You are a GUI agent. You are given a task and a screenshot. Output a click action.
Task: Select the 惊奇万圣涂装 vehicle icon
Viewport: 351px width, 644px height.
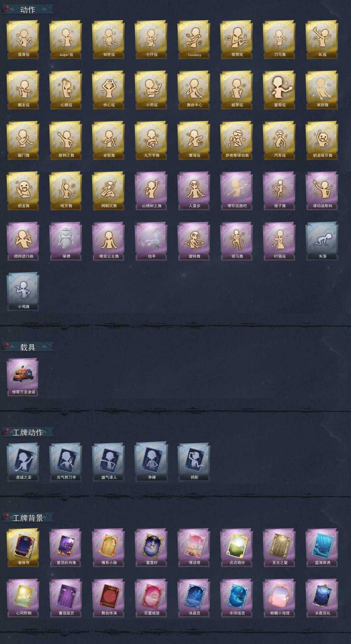coord(23,377)
